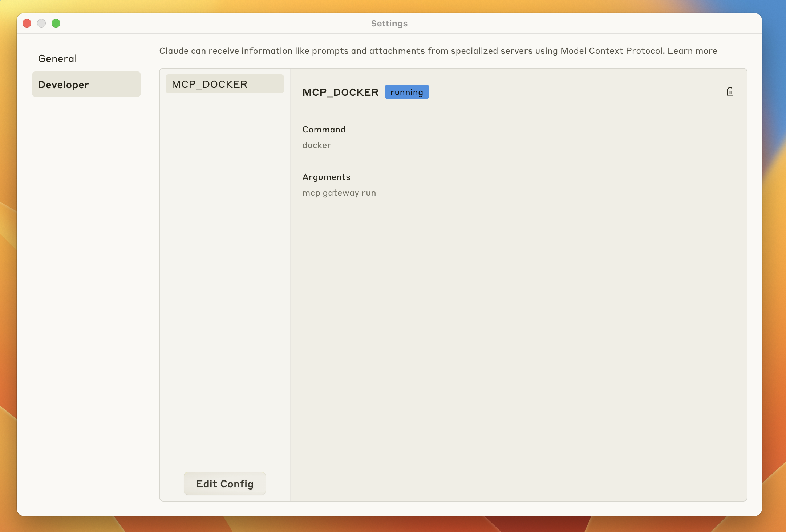Click the mcp gateway run arguments text
The width and height of the screenshot is (786, 532).
(x=339, y=193)
